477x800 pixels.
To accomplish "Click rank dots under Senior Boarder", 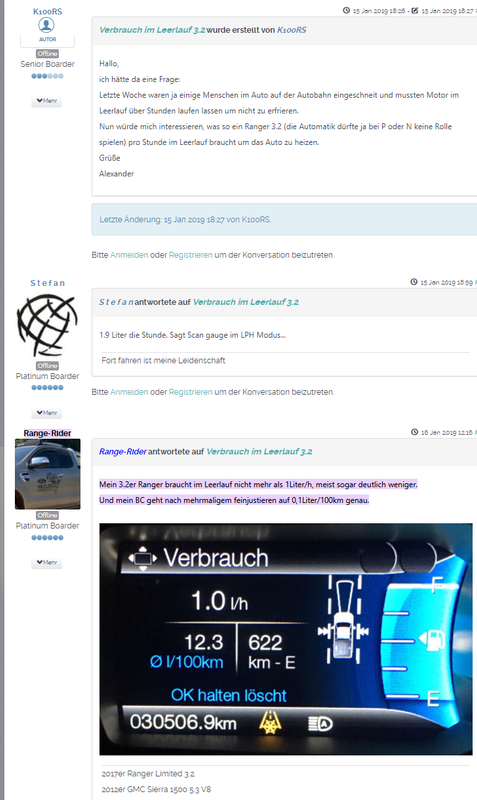I will (47, 76).
